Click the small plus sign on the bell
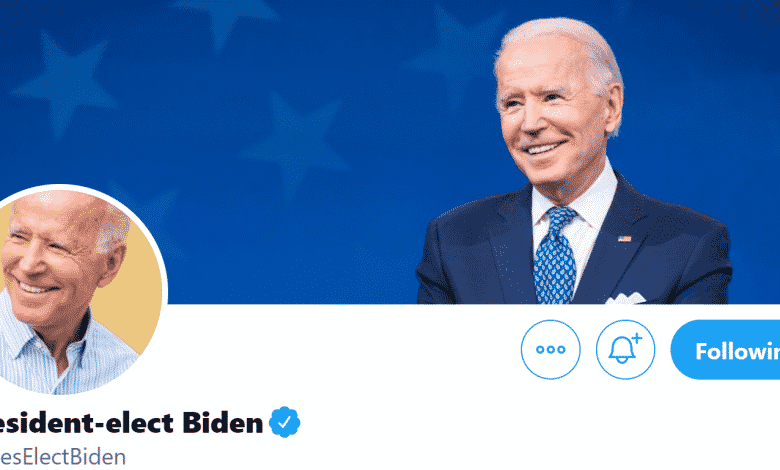Screen dimensions: 780x470 point(637,339)
